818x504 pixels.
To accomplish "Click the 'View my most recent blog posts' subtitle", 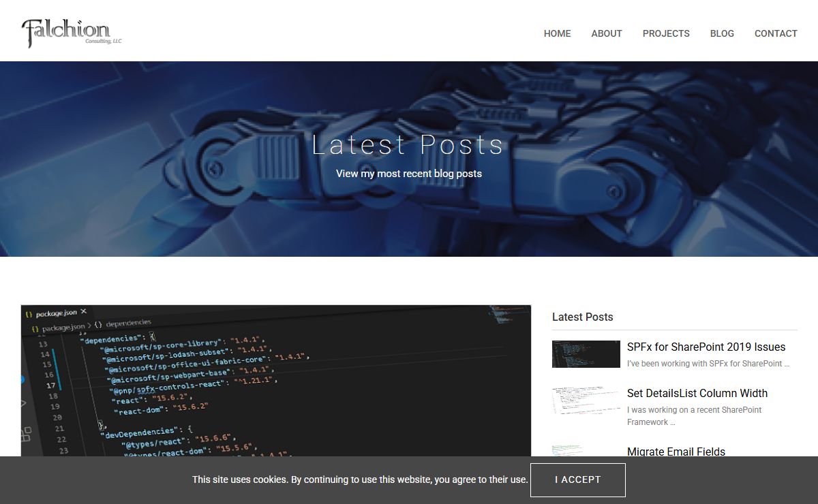I will tap(408, 174).
